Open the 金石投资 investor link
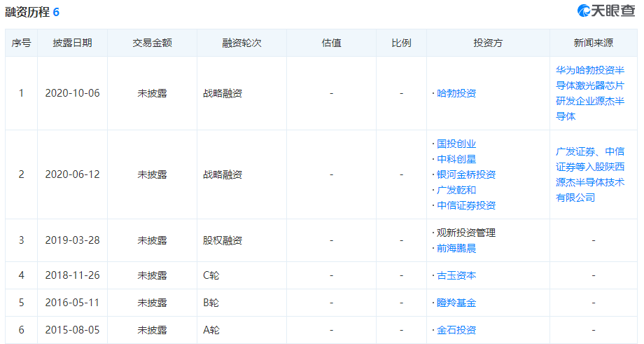 click(456, 330)
